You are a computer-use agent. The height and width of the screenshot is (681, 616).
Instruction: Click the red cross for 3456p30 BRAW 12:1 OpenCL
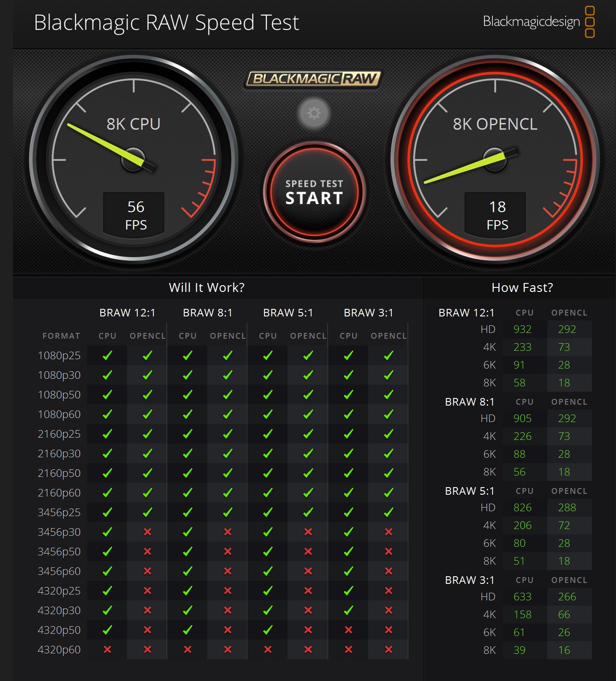148,532
